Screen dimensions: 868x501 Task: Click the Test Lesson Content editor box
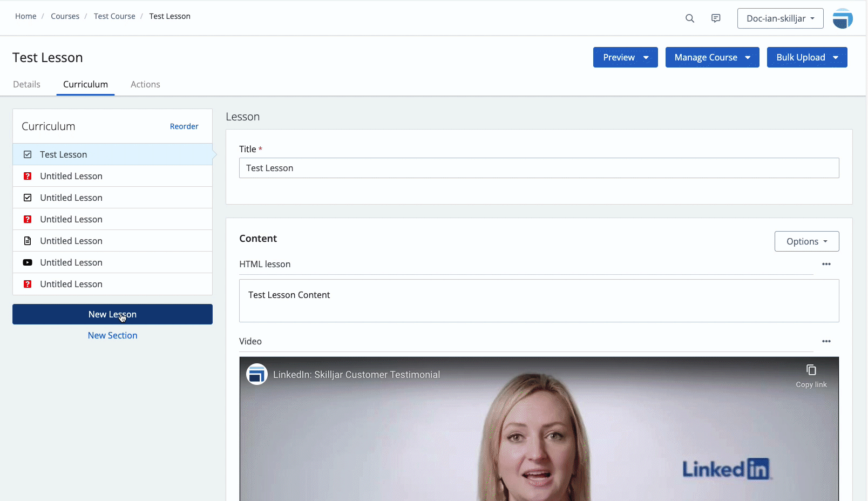(539, 301)
